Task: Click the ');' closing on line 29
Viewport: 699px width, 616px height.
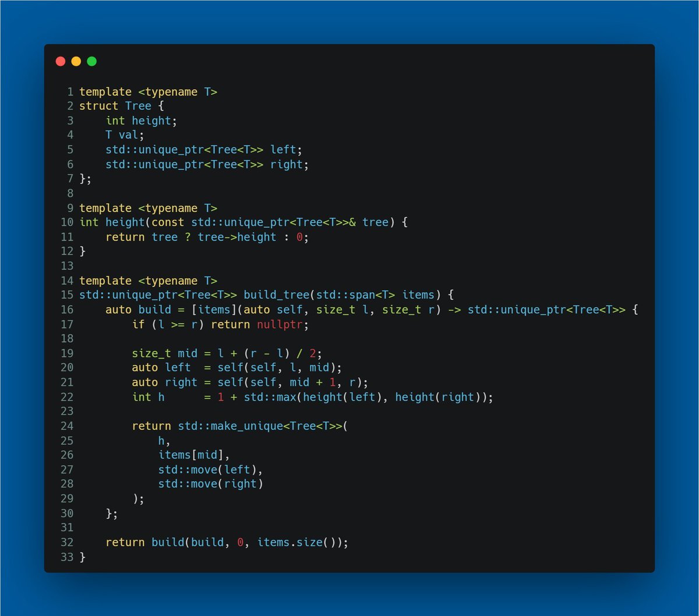Action: 139,499
